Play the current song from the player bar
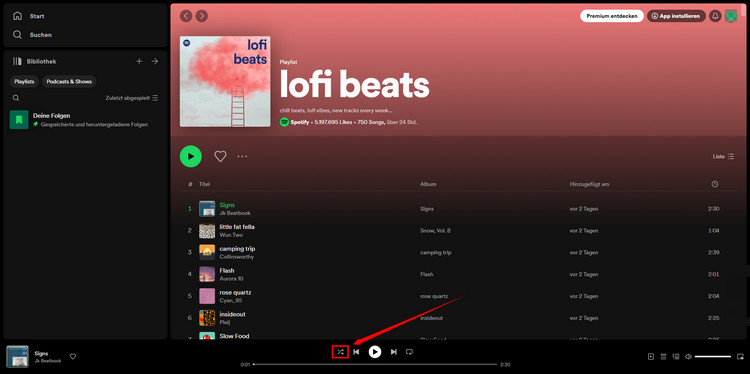 375,352
